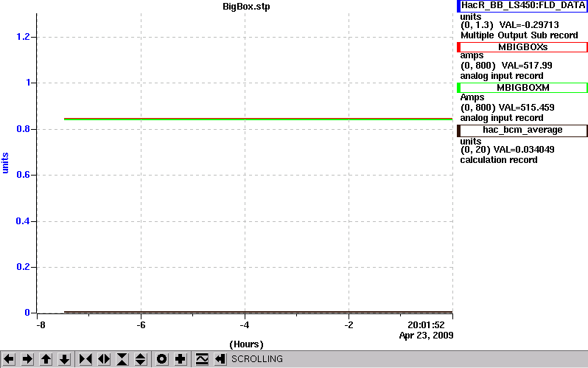
Task: Zoom in vertically with the hourglass icon
Action: (122, 359)
